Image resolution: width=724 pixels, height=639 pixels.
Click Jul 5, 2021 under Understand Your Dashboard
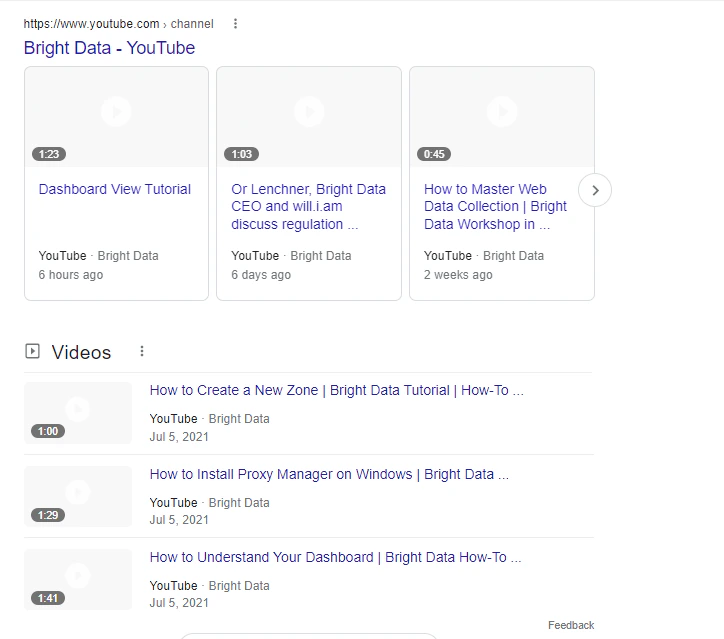[x=179, y=603]
